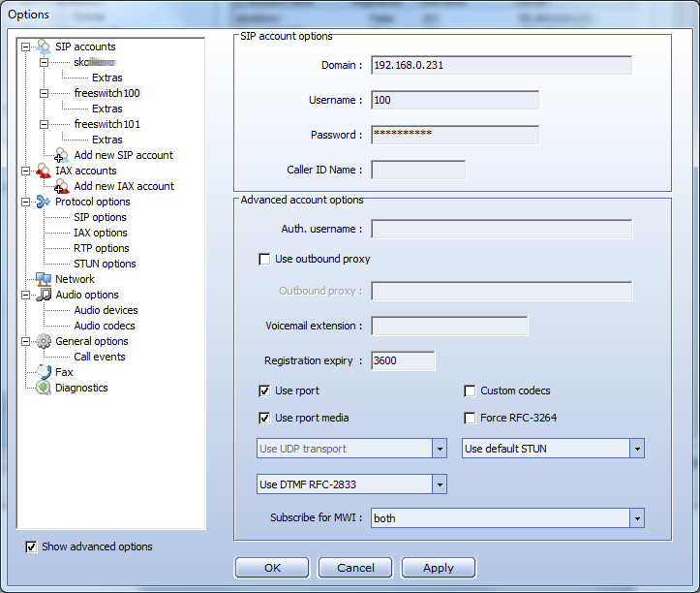This screenshot has width=700, height=593.
Task: Click the IAX accounts icon
Action: coord(44,171)
